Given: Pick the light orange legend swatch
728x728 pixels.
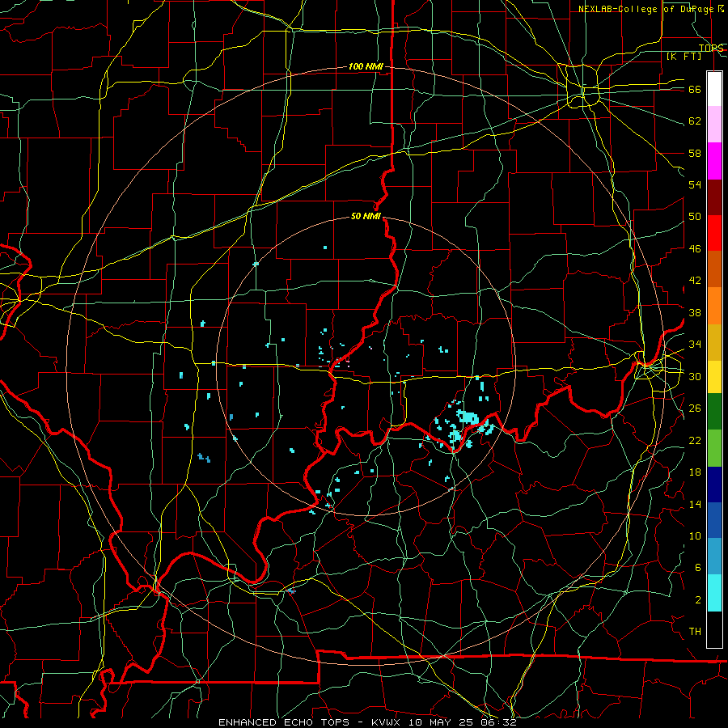Looking at the screenshot, I should click(714, 306).
